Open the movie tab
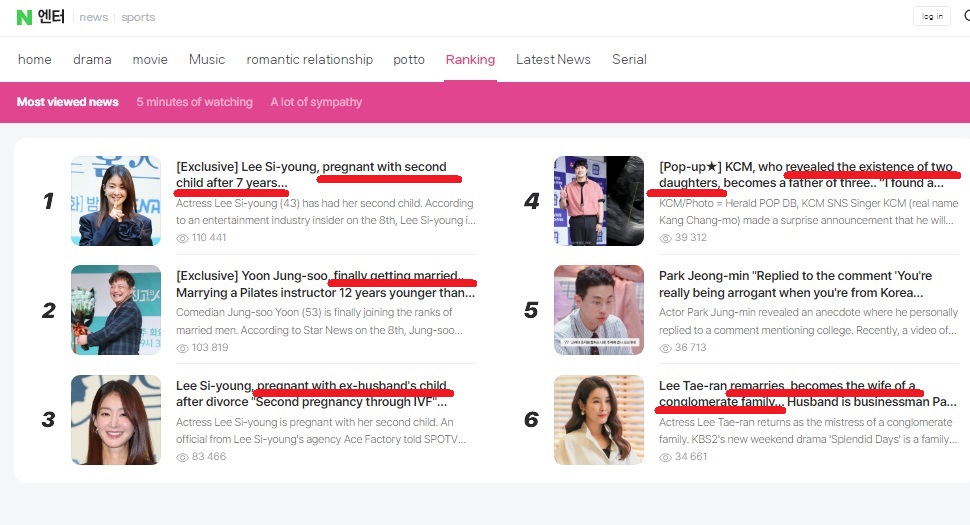The image size is (970, 525). tap(150, 59)
